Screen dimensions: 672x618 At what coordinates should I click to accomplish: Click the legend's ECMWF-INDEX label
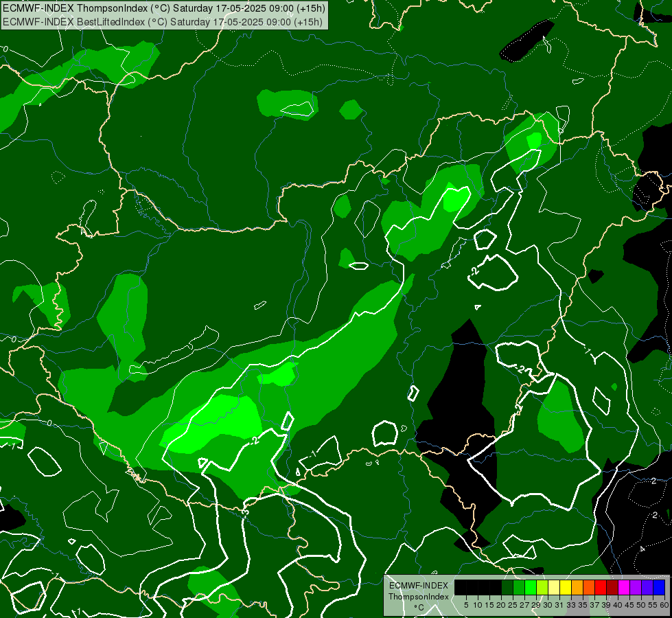[x=419, y=586]
